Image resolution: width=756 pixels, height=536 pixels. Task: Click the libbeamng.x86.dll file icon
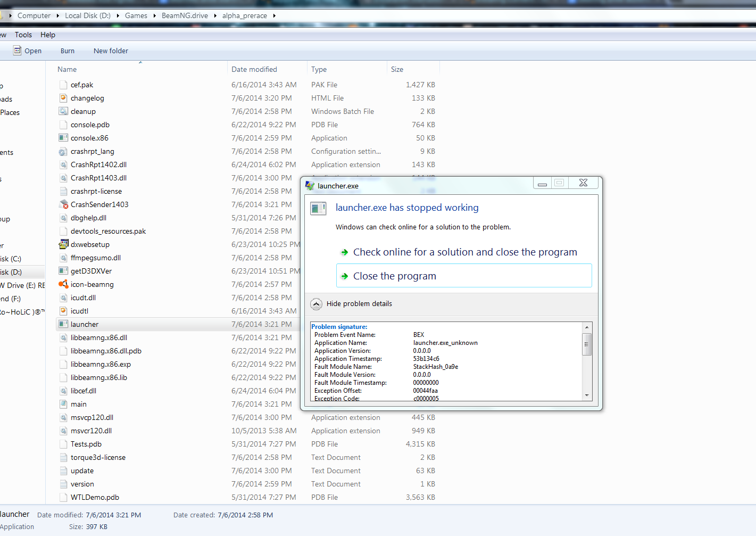pyautogui.click(x=63, y=337)
